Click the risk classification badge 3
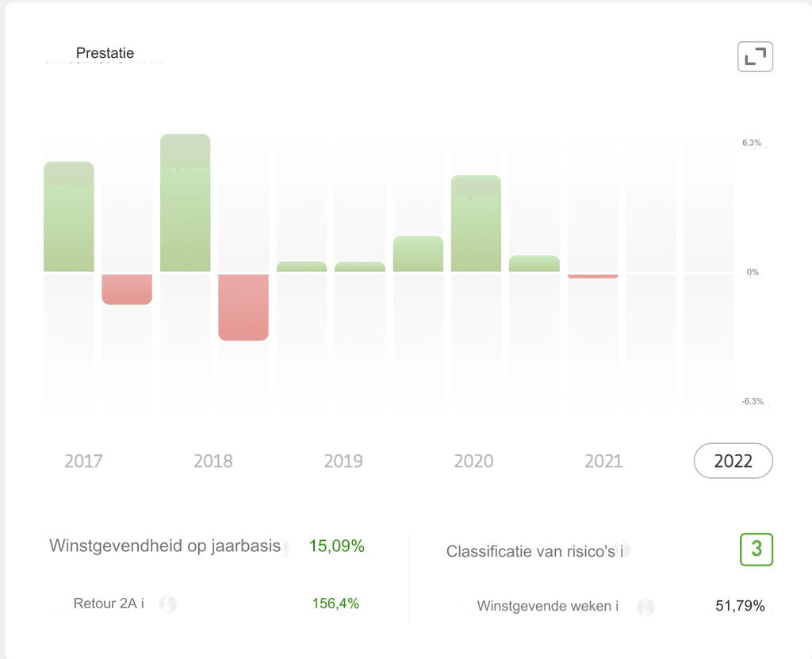The image size is (812, 659). click(x=756, y=549)
